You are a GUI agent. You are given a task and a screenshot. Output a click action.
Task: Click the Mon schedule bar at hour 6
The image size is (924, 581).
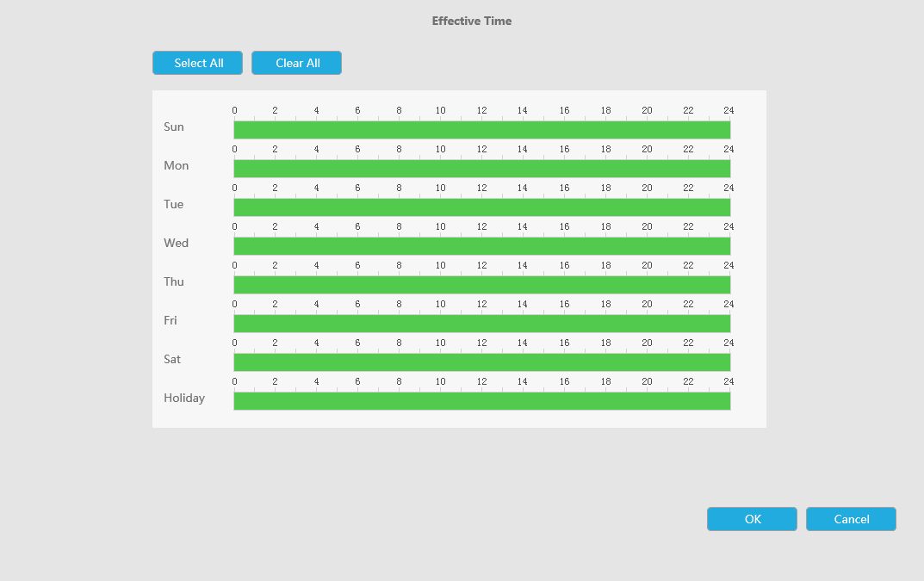pos(358,169)
